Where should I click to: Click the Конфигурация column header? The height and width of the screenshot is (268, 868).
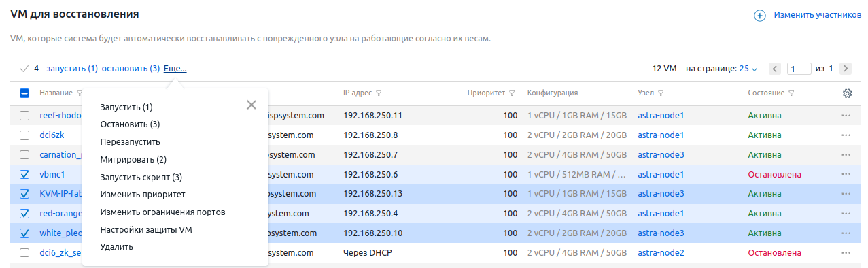point(553,93)
